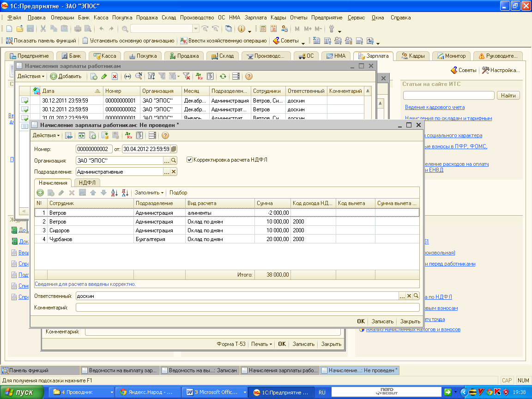Click the Windows пуск start button
The width and height of the screenshot is (532, 399).
tap(22, 393)
